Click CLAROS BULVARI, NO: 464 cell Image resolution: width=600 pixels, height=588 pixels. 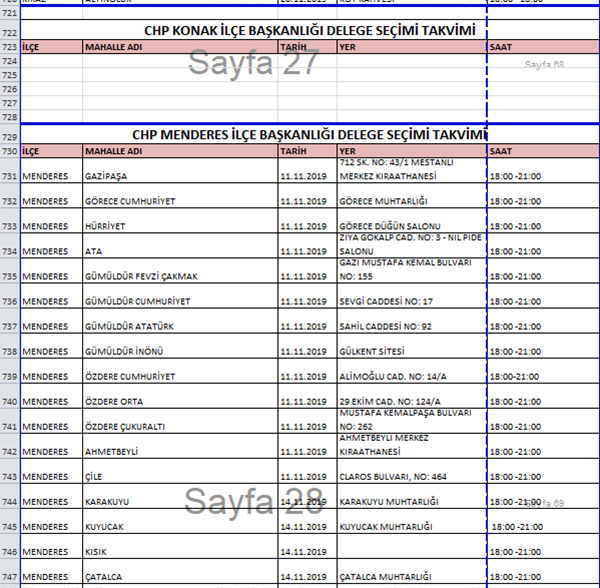pyautogui.click(x=412, y=471)
